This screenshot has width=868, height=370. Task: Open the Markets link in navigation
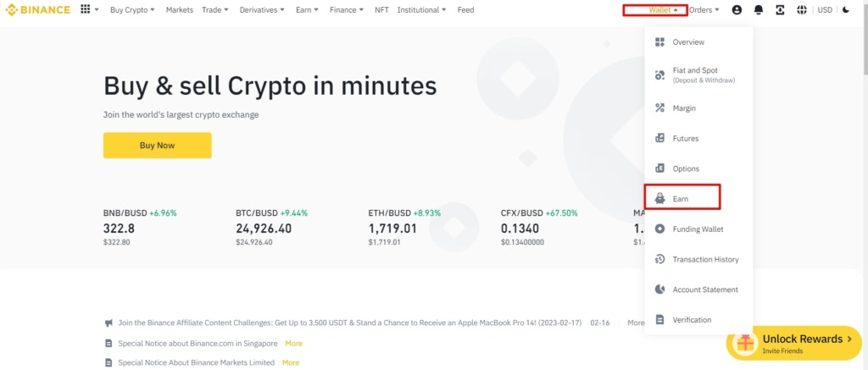coord(179,10)
